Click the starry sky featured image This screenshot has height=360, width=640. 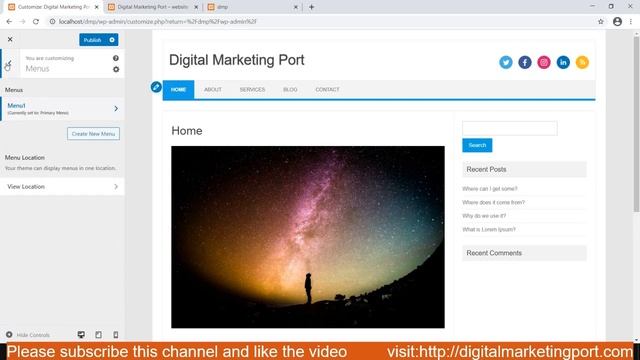tap(308, 237)
